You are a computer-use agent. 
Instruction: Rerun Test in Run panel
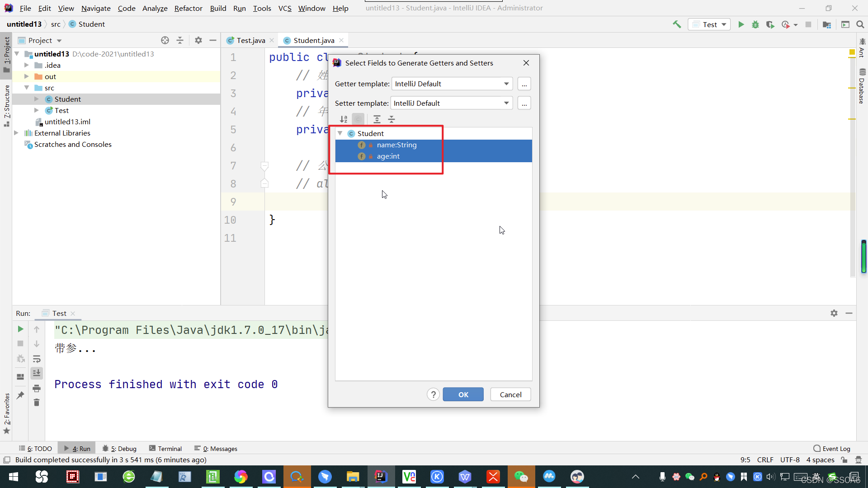click(x=20, y=329)
